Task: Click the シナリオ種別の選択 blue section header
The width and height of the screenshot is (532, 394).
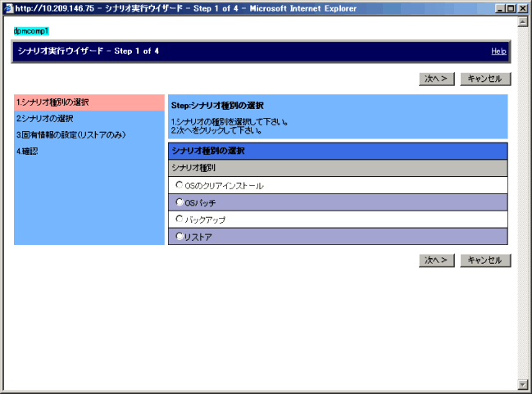Action: (338, 151)
